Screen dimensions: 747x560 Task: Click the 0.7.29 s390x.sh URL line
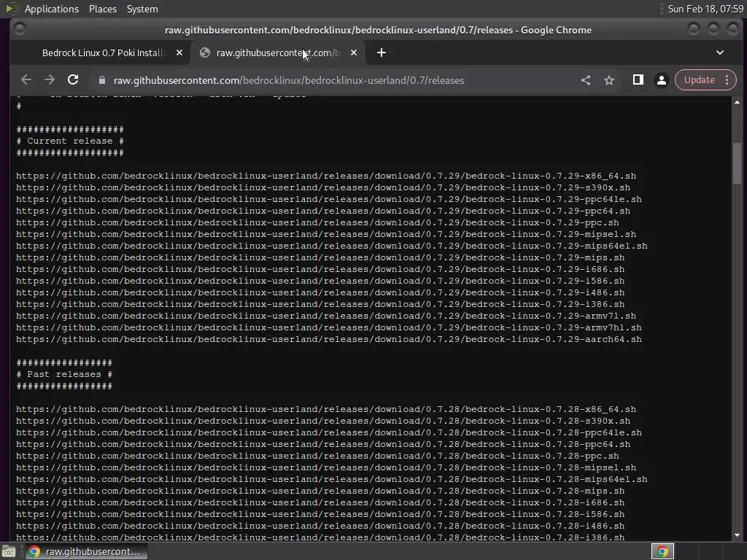pyautogui.click(x=323, y=187)
